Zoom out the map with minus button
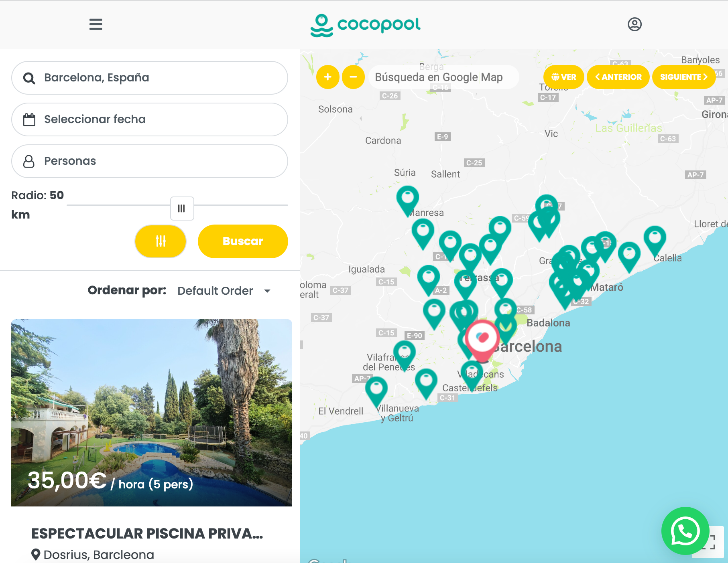728x563 pixels. click(x=353, y=77)
